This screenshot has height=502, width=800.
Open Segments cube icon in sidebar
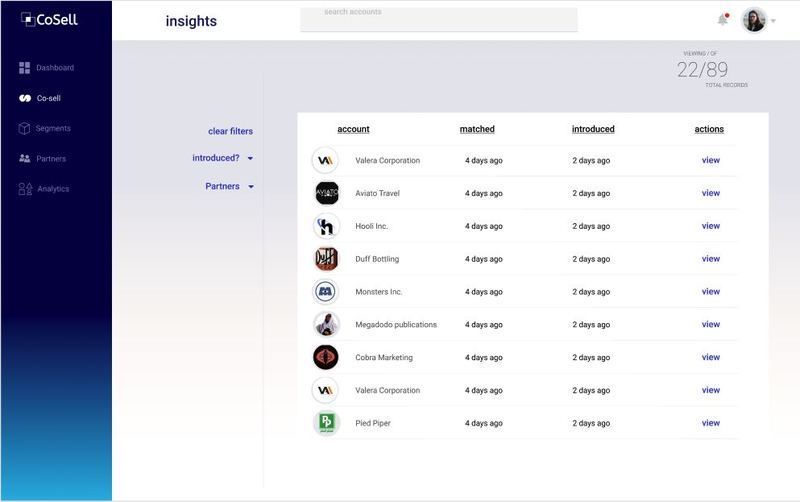pos(24,128)
